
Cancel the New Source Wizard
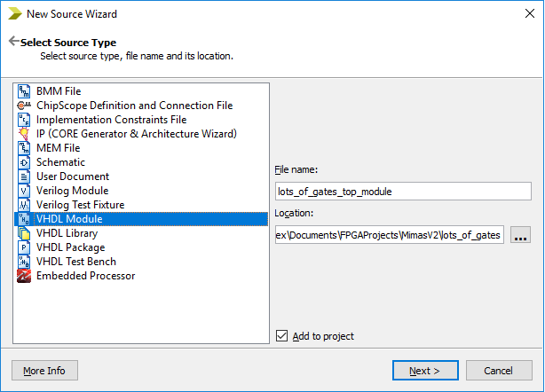pos(499,370)
